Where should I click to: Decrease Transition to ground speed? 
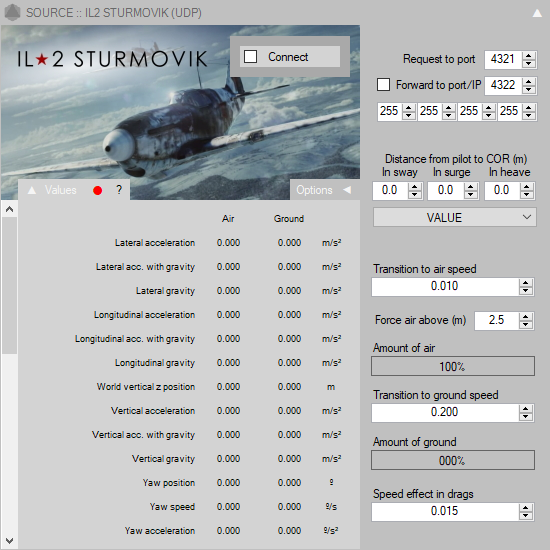(525, 417)
